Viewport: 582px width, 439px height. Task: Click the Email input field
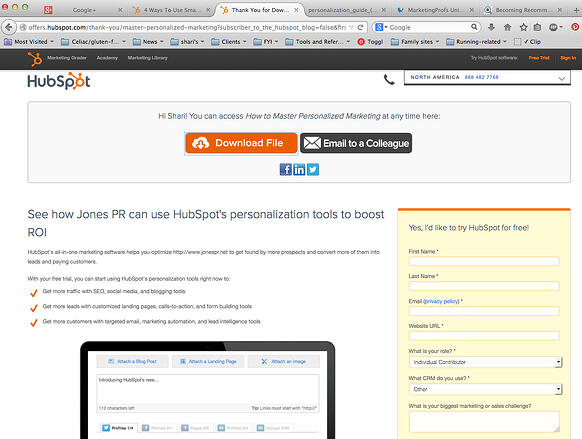484,311
